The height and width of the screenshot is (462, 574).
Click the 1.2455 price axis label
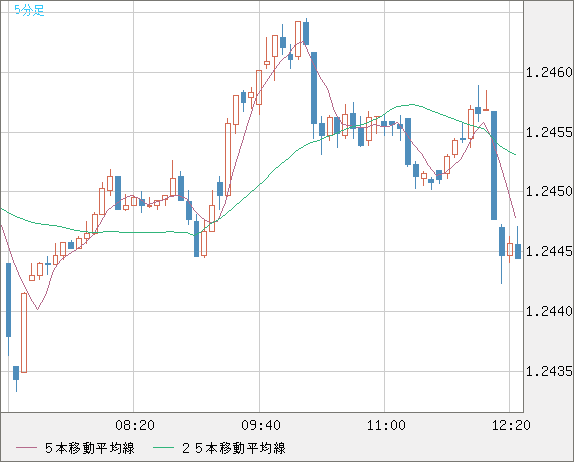(x=549, y=132)
